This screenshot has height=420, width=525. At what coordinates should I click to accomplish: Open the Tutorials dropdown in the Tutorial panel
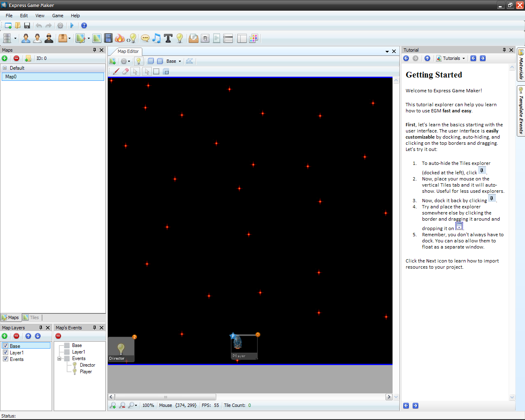[x=451, y=58]
